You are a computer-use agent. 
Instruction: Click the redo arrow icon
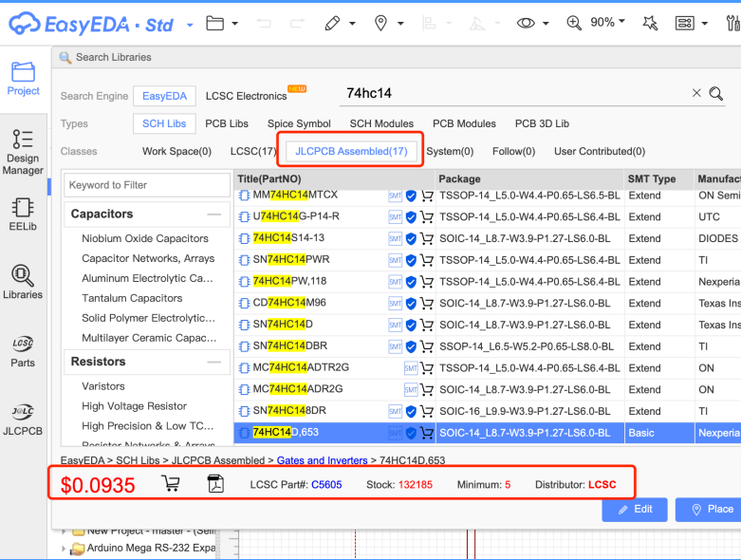click(x=297, y=23)
